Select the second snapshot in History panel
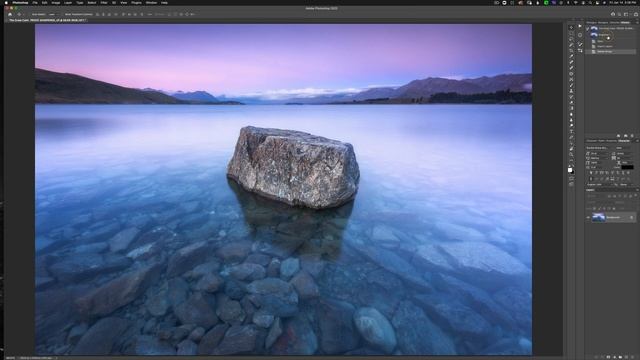Screen dimensions: 640x360 pyautogui.click(x=611, y=35)
